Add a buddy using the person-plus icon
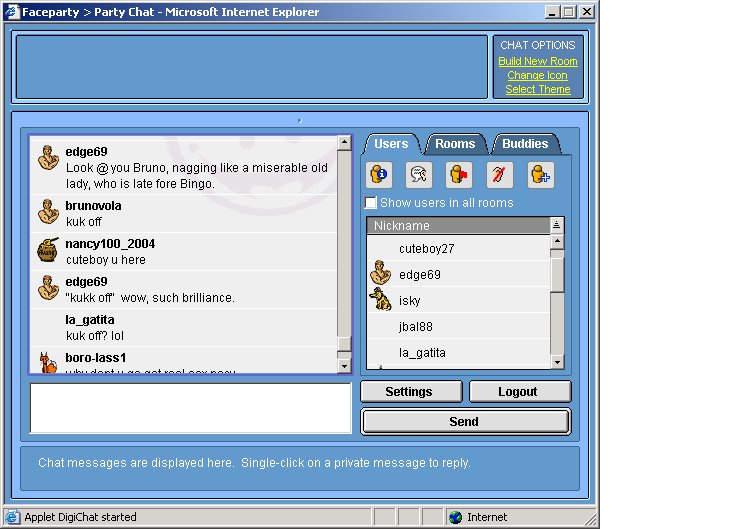 tap(540, 175)
